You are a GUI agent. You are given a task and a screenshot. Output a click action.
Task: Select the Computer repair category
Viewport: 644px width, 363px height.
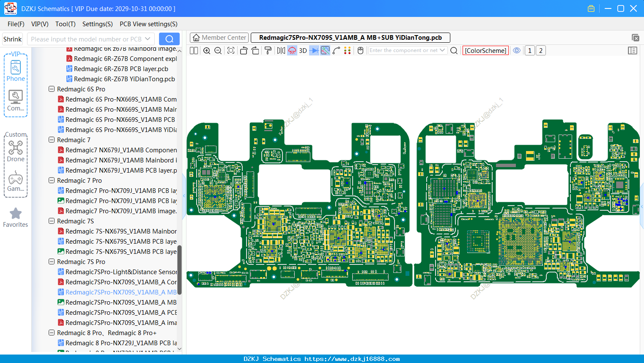(16, 101)
